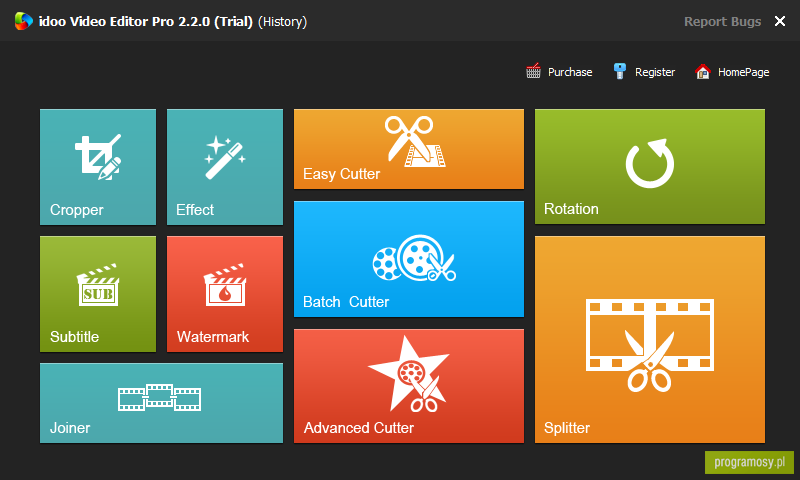Click the Cropper crop-and-pencil icon

98,157
